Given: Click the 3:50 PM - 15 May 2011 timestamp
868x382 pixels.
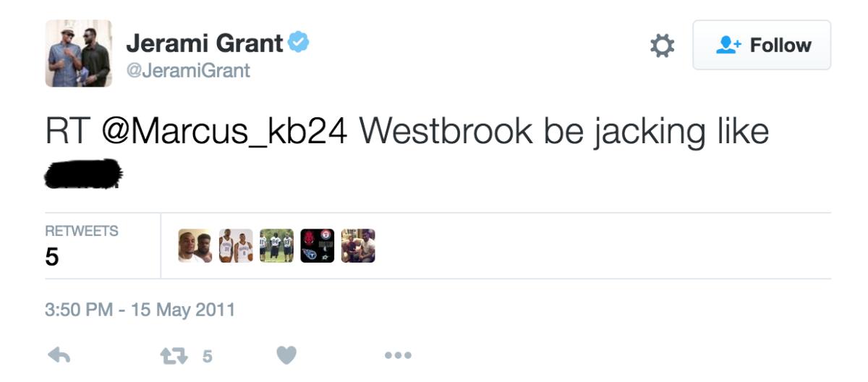Looking at the screenshot, I should click(140, 310).
